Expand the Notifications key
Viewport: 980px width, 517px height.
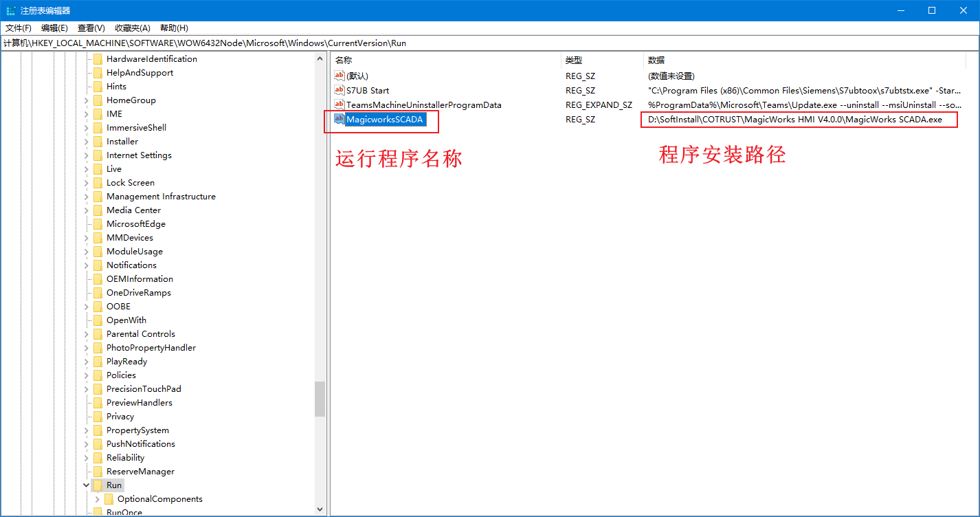(87, 265)
